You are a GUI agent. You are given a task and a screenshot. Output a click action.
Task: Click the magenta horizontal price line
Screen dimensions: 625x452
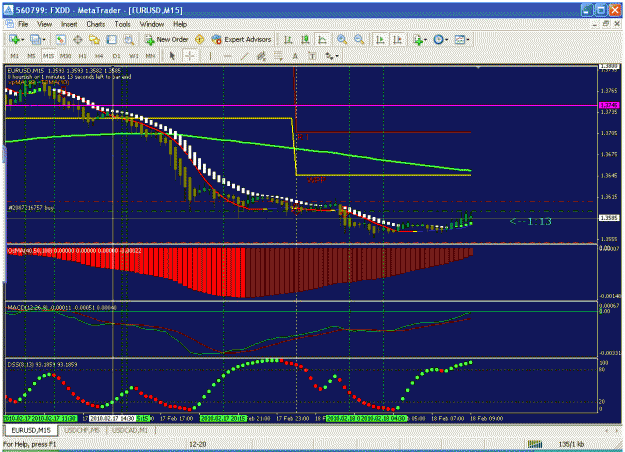pyautogui.click(x=302, y=106)
